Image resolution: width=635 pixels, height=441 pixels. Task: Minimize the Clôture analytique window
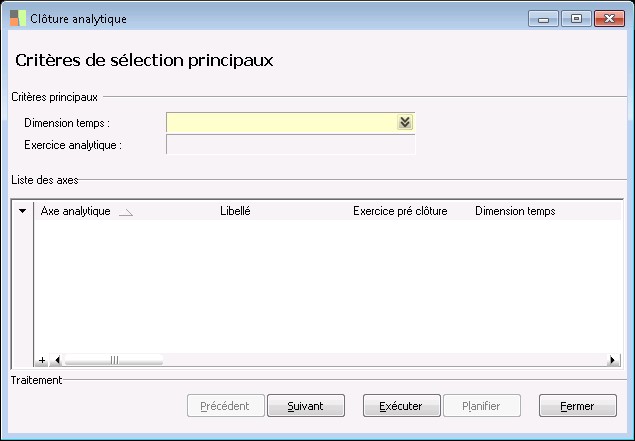click(544, 18)
